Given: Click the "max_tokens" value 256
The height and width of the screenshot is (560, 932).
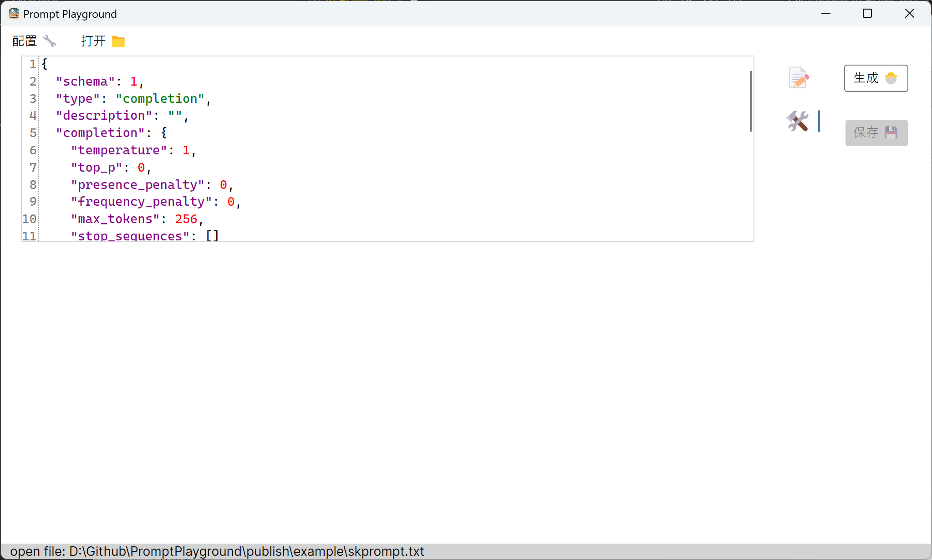Looking at the screenshot, I should click(x=186, y=219).
